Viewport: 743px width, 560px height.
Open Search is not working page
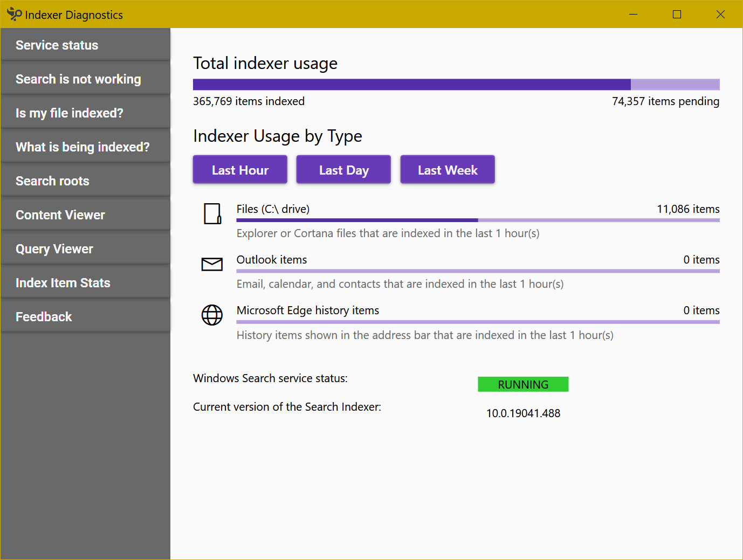click(x=86, y=79)
